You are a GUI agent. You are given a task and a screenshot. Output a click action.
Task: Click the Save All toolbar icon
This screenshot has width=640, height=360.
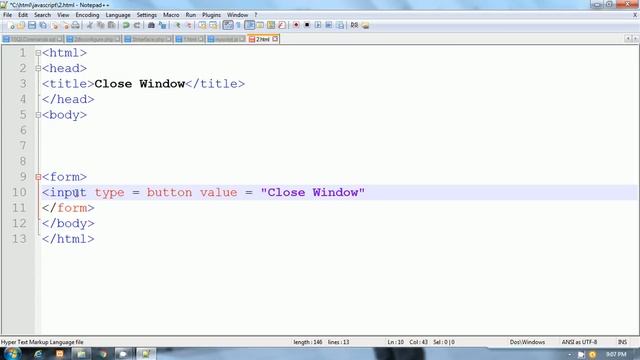pos(43,25)
